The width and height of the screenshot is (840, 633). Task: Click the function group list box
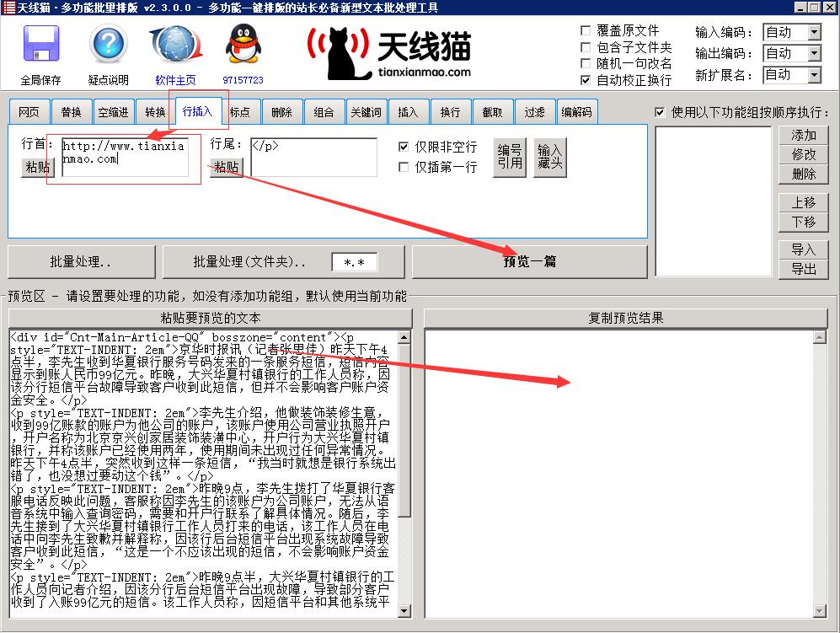tap(714, 201)
